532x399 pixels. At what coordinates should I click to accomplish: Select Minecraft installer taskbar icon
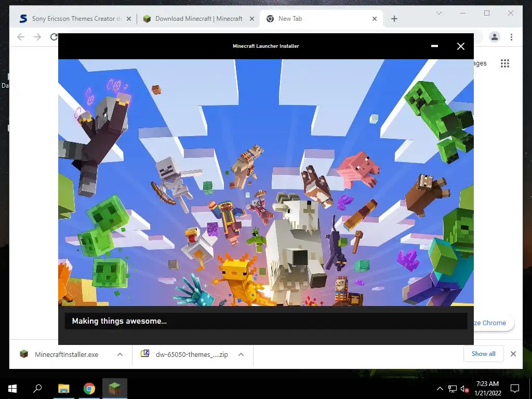point(115,389)
